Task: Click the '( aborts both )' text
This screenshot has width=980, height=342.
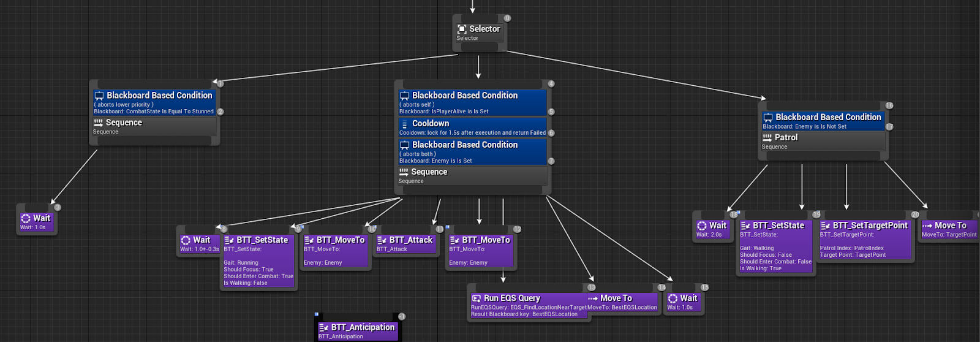Action: [x=418, y=154]
